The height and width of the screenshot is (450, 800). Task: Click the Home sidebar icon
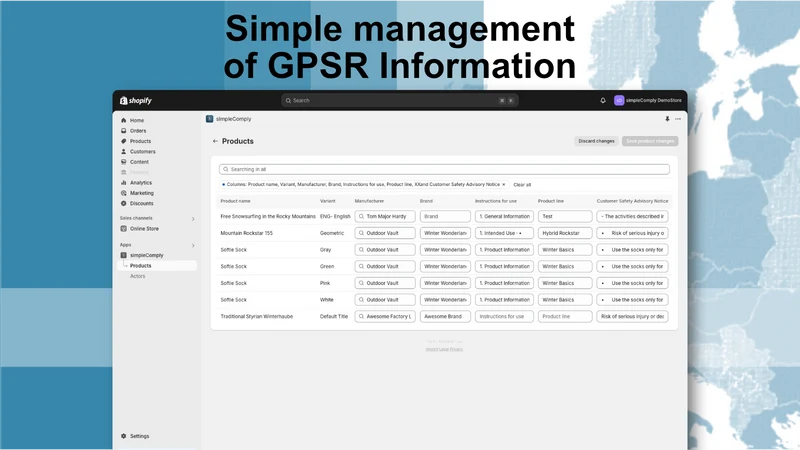click(x=123, y=120)
